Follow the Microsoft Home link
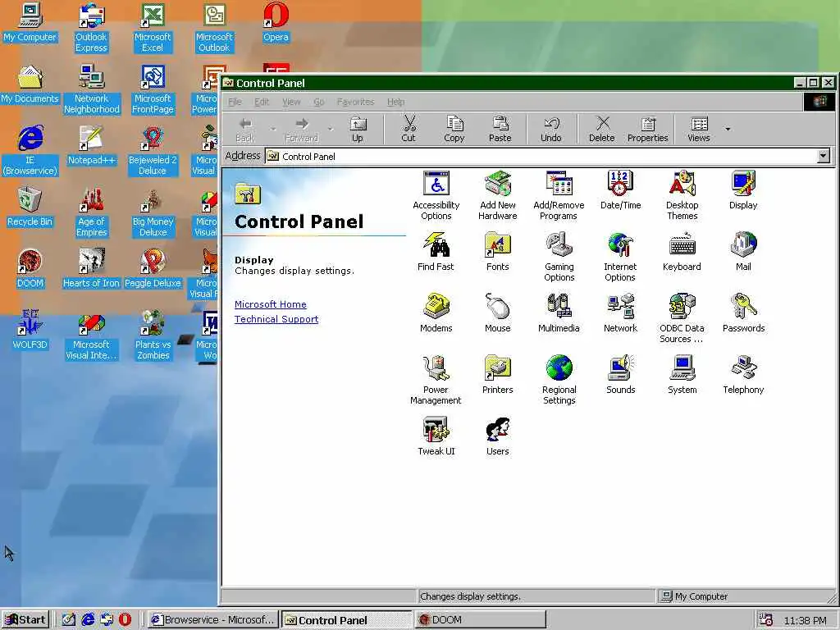This screenshot has width=840, height=630. point(271,304)
